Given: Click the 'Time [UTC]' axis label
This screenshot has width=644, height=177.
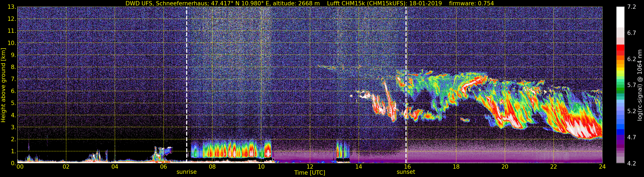Looking at the screenshot, I should coord(310,173).
